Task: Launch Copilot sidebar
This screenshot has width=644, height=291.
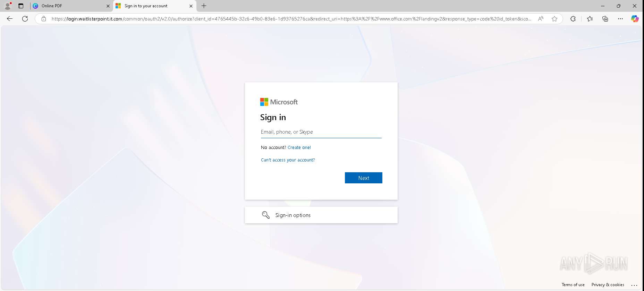Action: point(635,19)
